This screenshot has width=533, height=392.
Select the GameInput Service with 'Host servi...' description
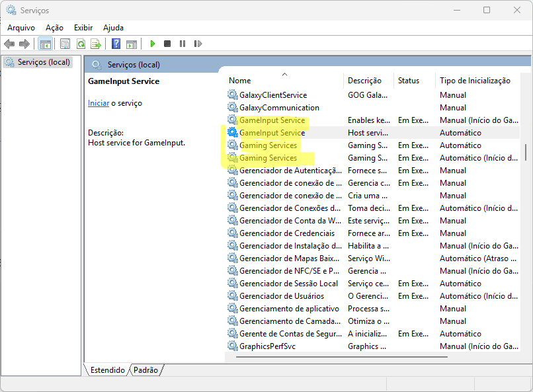(x=373, y=133)
